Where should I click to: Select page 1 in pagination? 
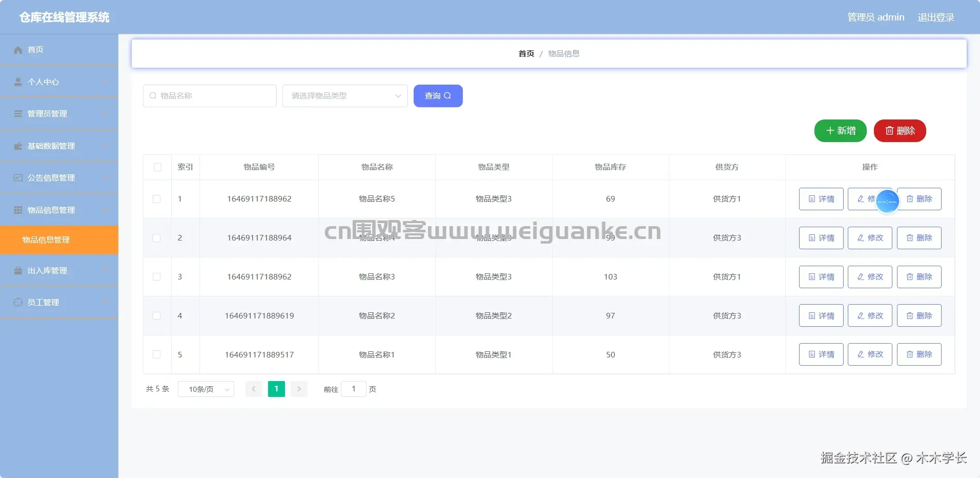276,389
